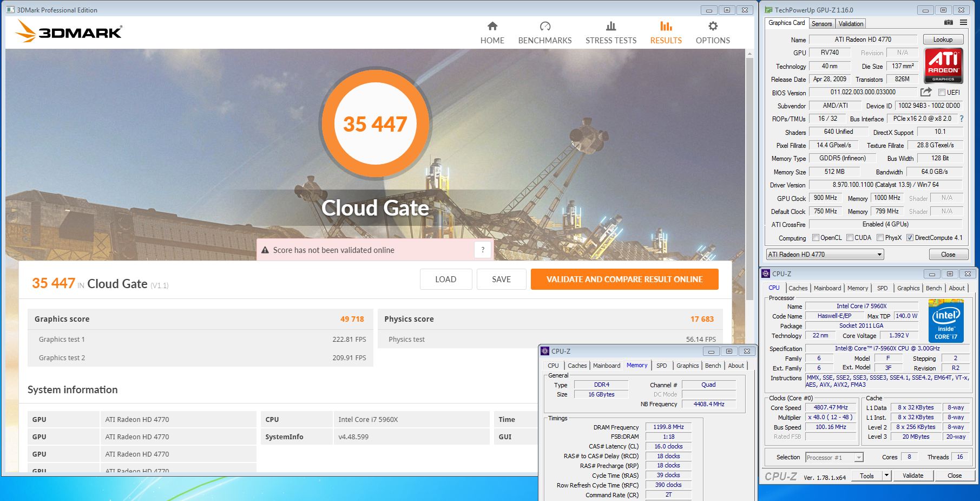Click the Graphics test 1 row
The height and width of the screenshot is (501, 980).
tap(200, 339)
